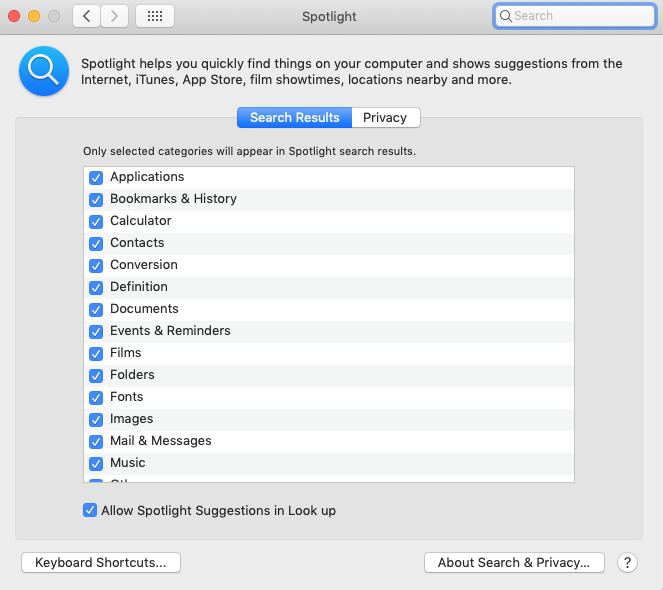Viewport: 663px width, 590px height.
Task: Select the Definition row label
Action: tap(139, 287)
